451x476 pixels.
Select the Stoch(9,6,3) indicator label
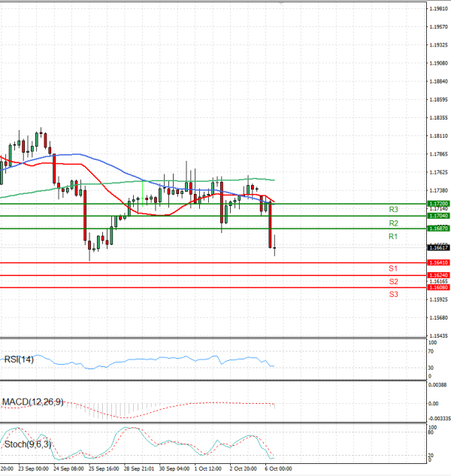point(27,444)
